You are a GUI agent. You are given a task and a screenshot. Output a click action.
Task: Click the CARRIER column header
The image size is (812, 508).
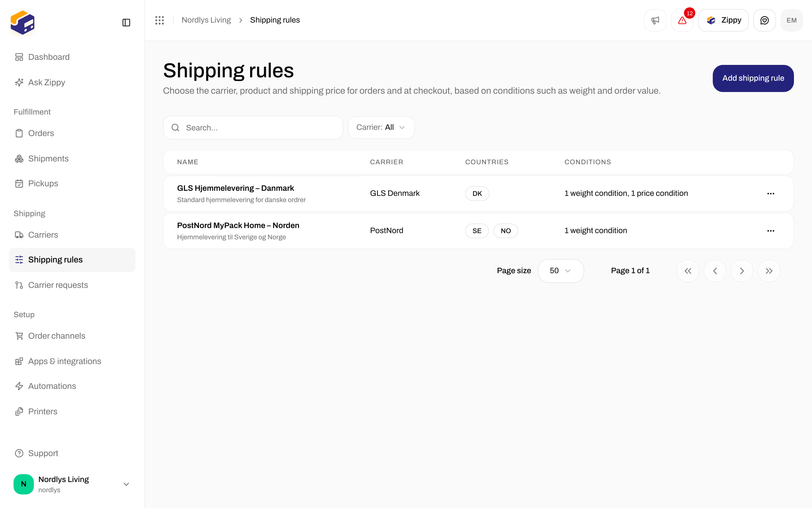click(387, 162)
